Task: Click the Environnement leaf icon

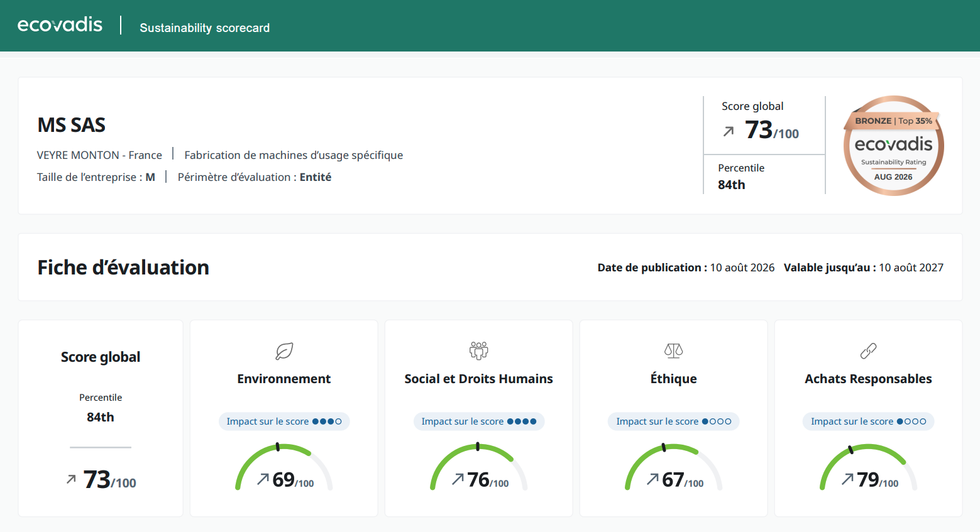Action: pyautogui.click(x=284, y=351)
